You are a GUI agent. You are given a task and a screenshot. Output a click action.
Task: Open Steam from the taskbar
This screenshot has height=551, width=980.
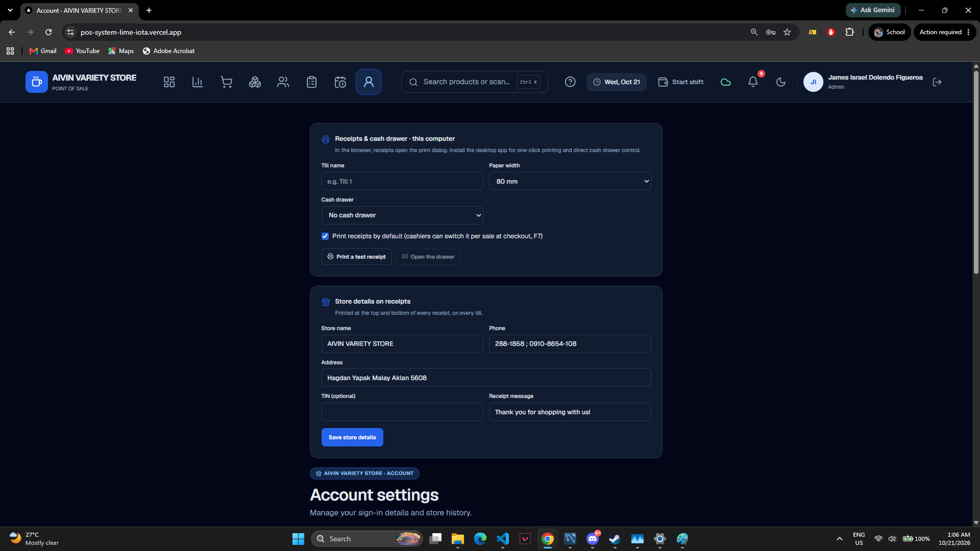(x=615, y=539)
